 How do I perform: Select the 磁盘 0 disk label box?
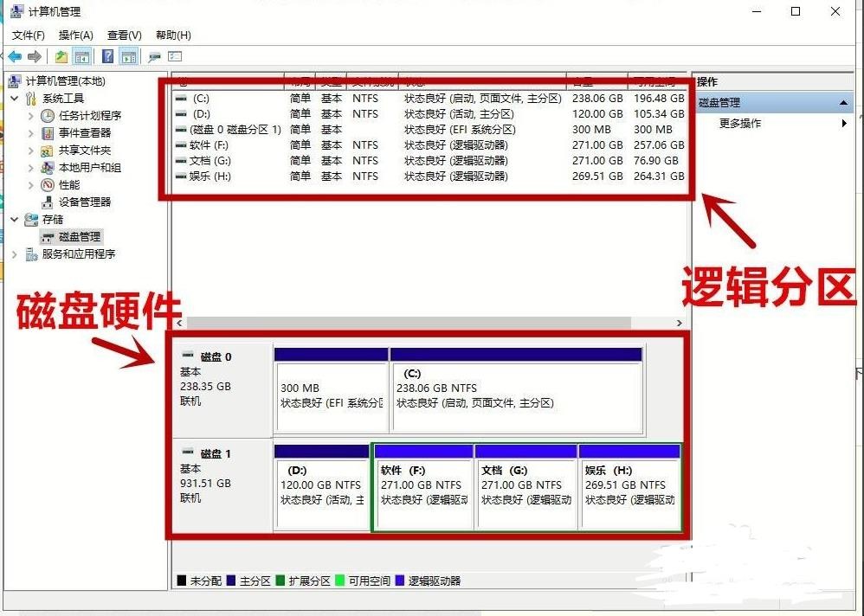pyautogui.click(x=222, y=389)
